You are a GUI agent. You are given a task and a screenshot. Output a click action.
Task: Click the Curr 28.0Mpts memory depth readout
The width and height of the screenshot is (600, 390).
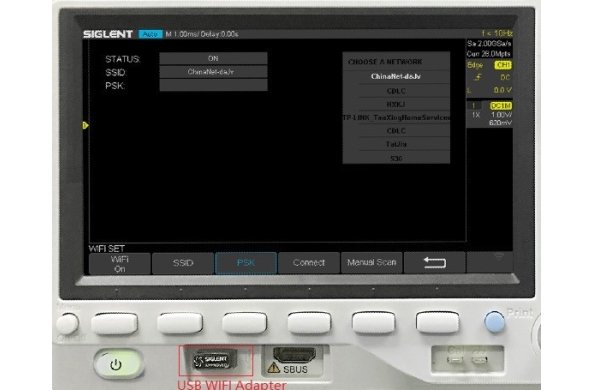click(489, 54)
